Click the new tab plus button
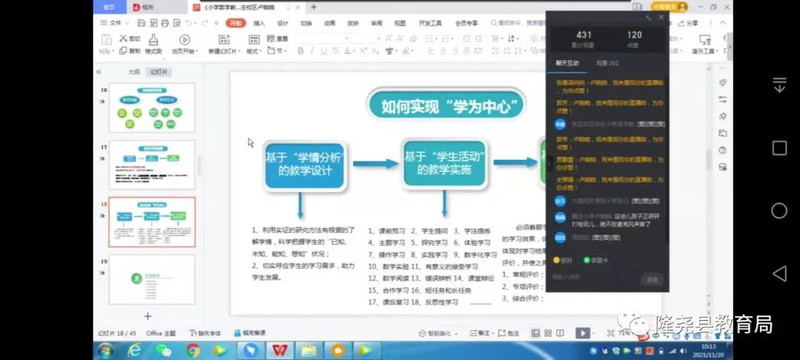Image resolution: width=800 pixels, height=360 pixels. [314, 7]
